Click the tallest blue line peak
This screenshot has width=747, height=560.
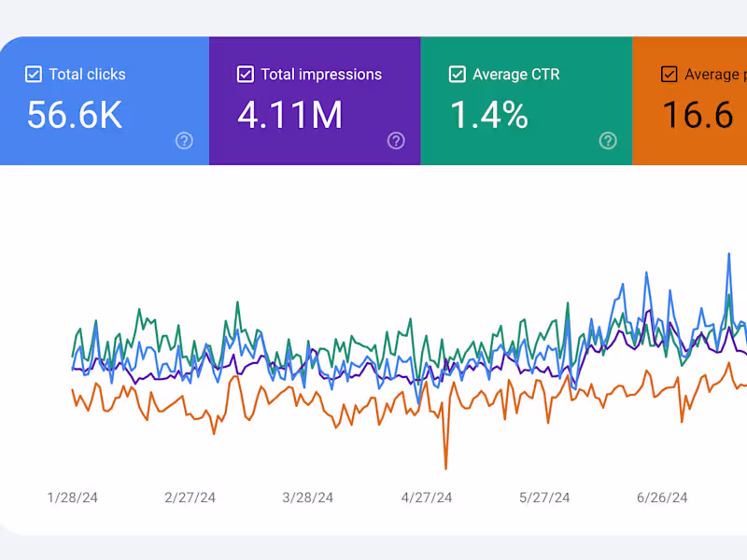coord(728,254)
